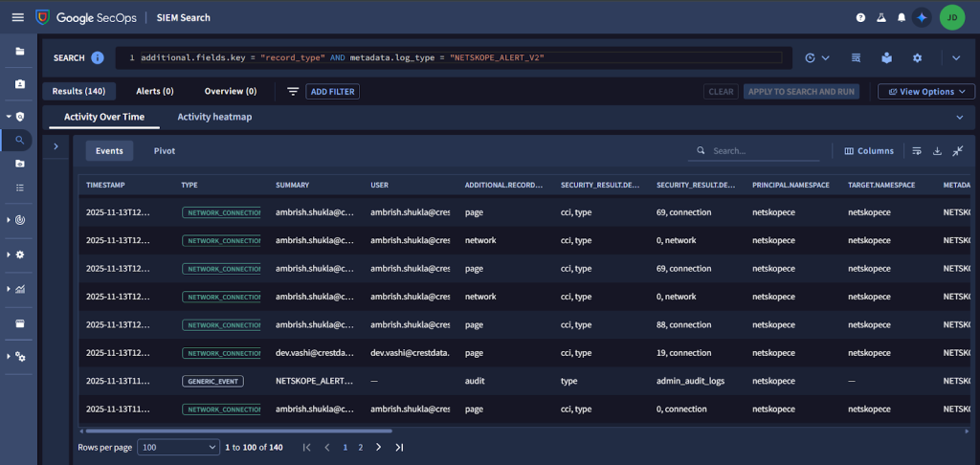Open the saved folder sidebar icon
Image resolution: width=980 pixels, height=465 pixels.
coord(20,164)
